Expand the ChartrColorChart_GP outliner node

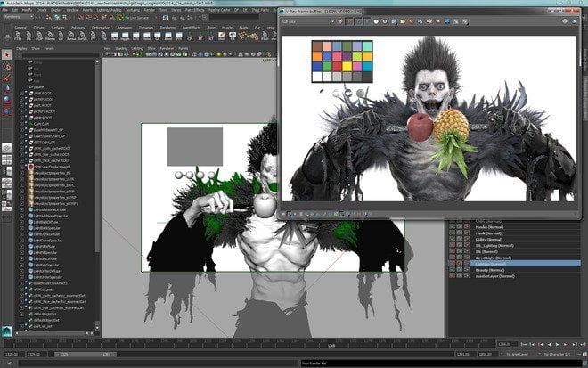[21, 136]
